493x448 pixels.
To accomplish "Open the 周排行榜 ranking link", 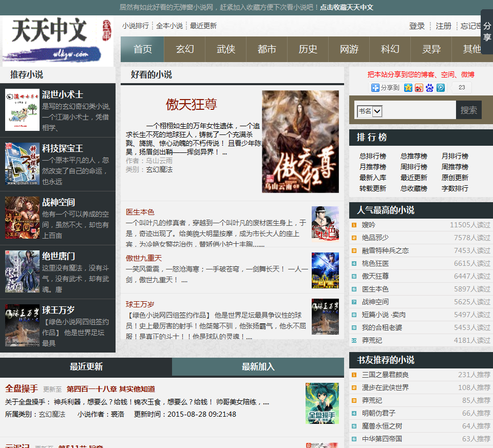I will (414, 167).
